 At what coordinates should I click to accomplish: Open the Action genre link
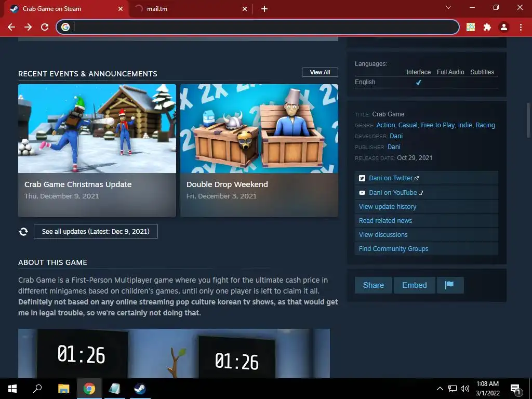point(386,125)
